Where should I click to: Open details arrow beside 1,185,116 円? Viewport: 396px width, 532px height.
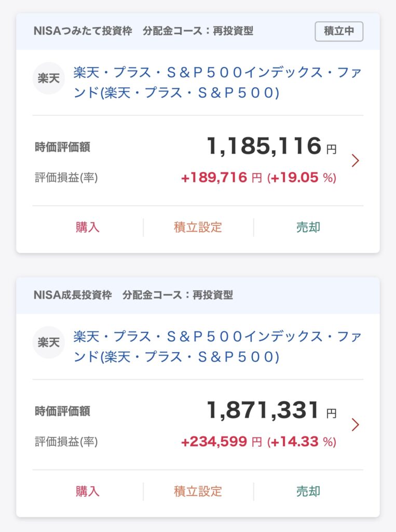pos(355,161)
